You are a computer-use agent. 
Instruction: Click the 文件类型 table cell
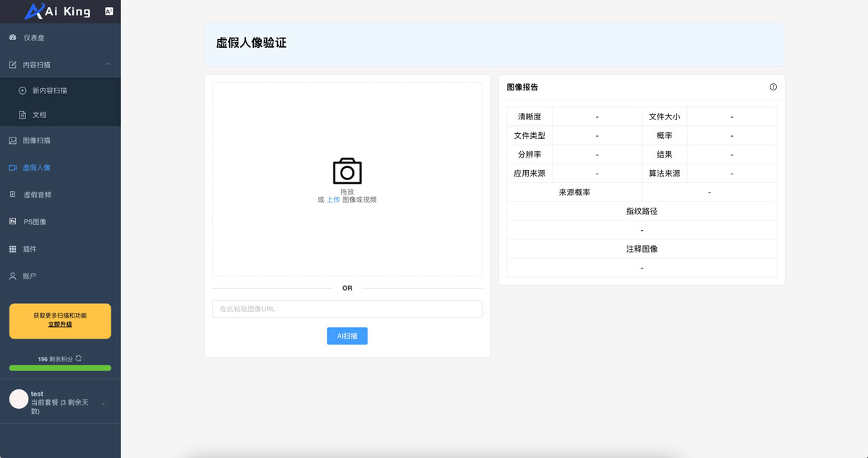(529, 135)
